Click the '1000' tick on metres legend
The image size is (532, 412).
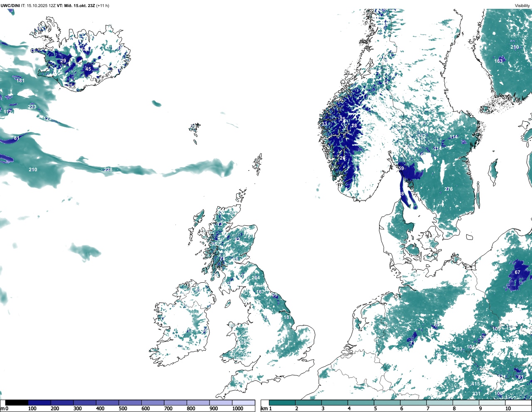[x=238, y=409]
